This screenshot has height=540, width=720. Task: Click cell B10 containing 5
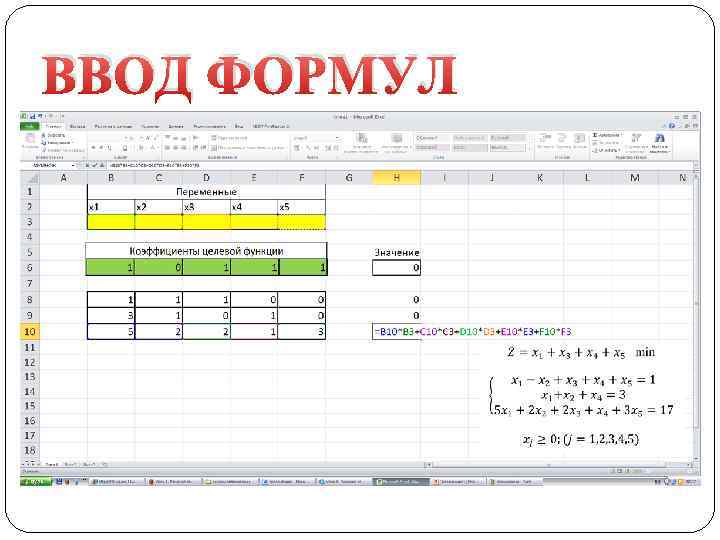click(x=111, y=332)
